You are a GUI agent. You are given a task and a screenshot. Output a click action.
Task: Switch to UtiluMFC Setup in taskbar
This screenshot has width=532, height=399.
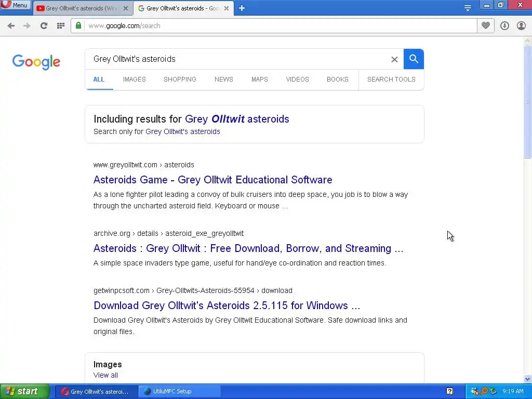180,392
